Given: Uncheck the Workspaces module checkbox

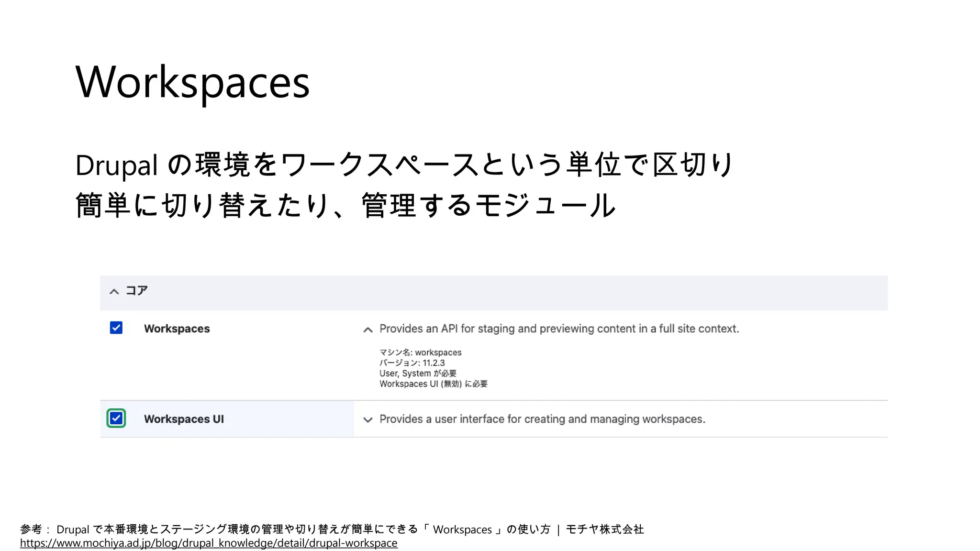Looking at the screenshot, I should click(x=116, y=328).
